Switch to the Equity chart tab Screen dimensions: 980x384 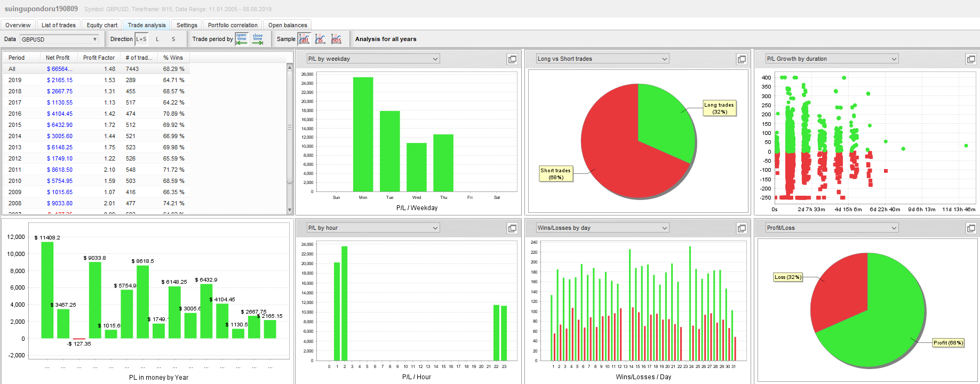pos(102,25)
